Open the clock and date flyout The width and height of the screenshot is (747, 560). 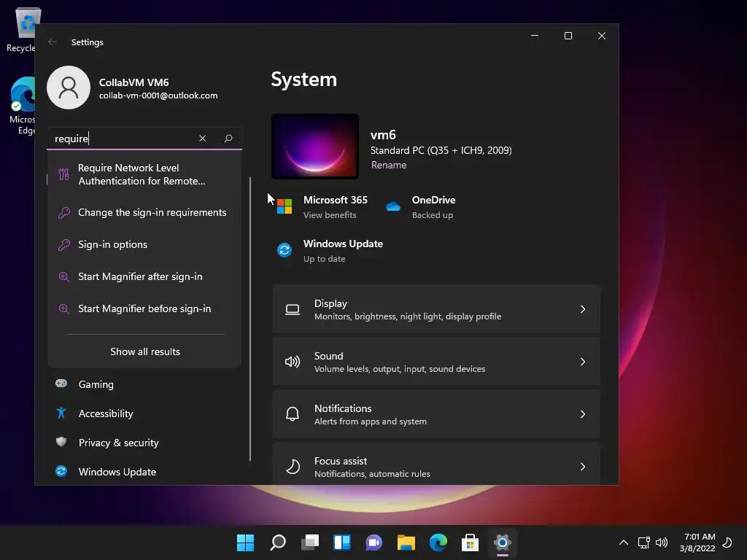(698, 542)
